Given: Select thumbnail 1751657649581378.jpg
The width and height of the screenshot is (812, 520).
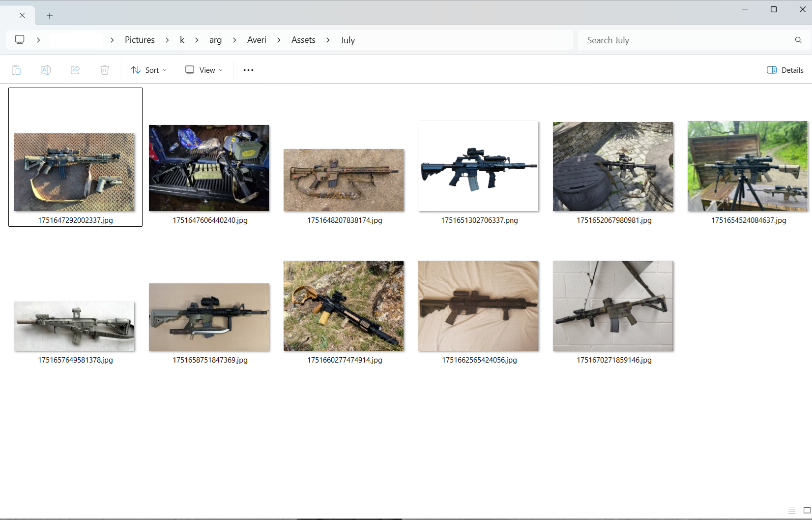Looking at the screenshot, I should (x=75, y=326).
